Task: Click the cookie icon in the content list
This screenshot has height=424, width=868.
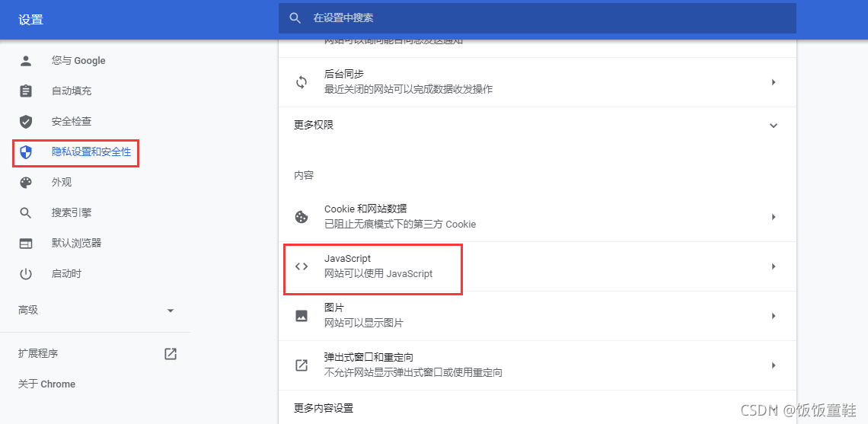Action: [x=302, y=217]
